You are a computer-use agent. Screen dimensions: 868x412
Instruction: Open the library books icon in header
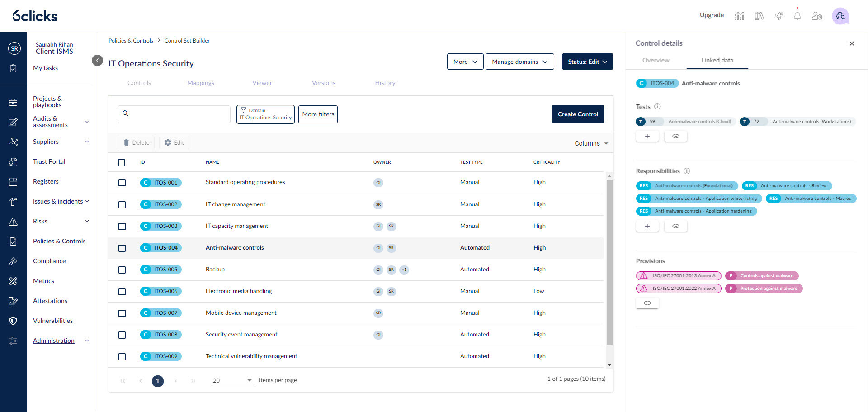click(x=759, y=16)
